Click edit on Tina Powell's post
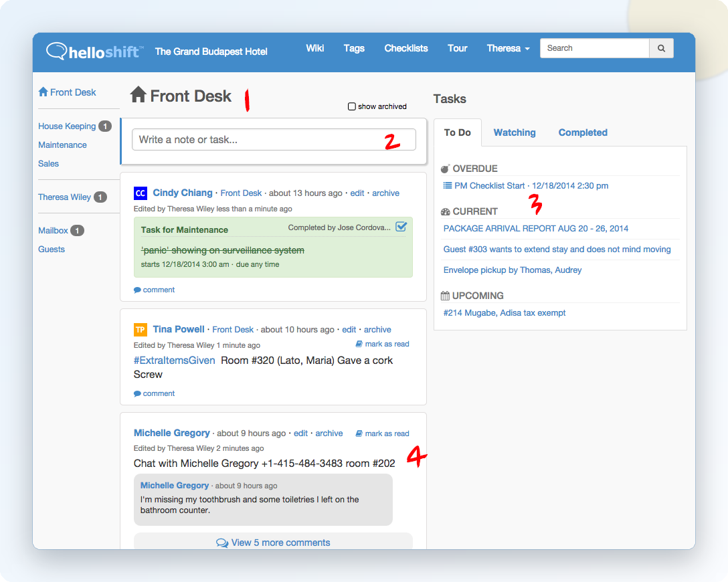The image size is (728, 582). coord(349,330)
